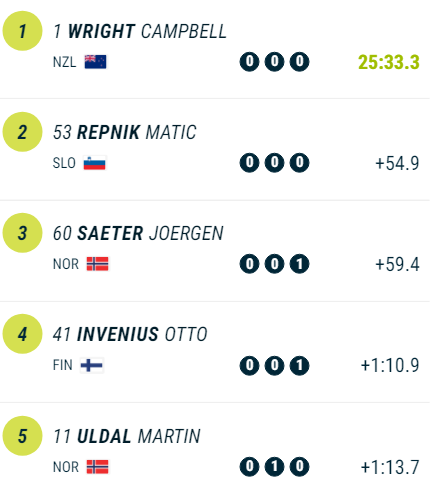Click Saeter's third shooting result showing 1
431x486 pixels.
299,264
